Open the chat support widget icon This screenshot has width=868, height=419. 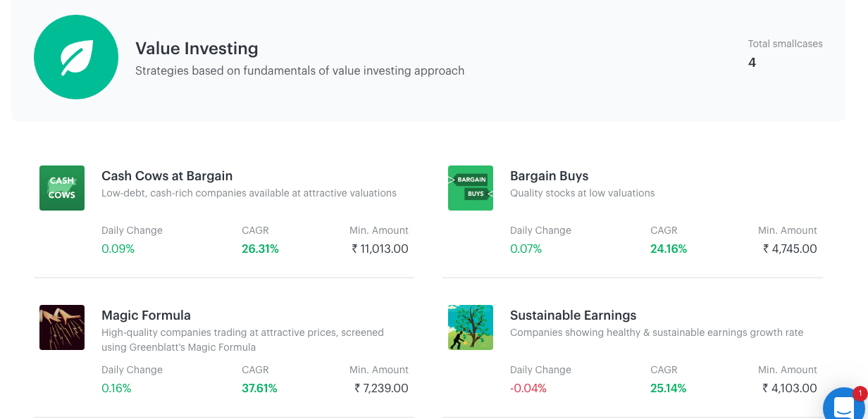844,406
